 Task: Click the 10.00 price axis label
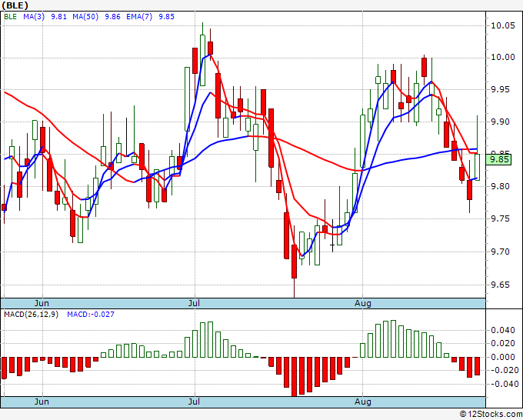point(503,58)
